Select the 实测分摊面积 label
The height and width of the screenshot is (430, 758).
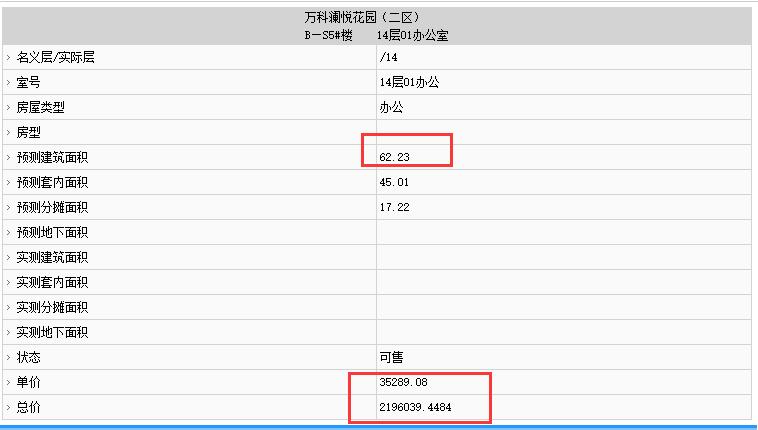pos(52,308)
